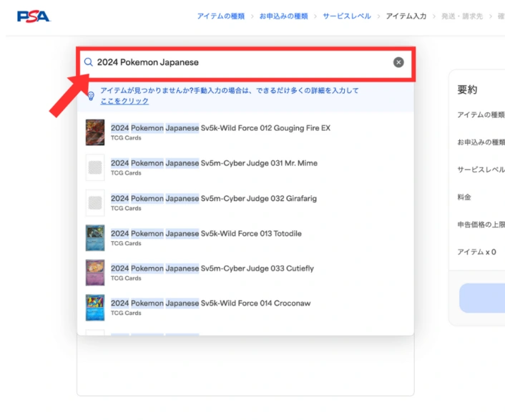
Task: Select Wild Force 014 Croconaw result
Action: (245, 307)
